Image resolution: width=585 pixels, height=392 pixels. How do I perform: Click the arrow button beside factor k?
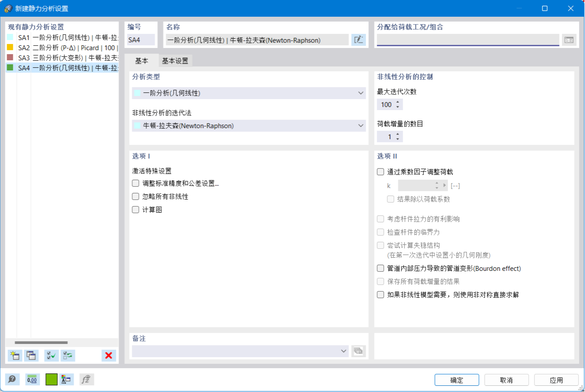coord(444,185)
